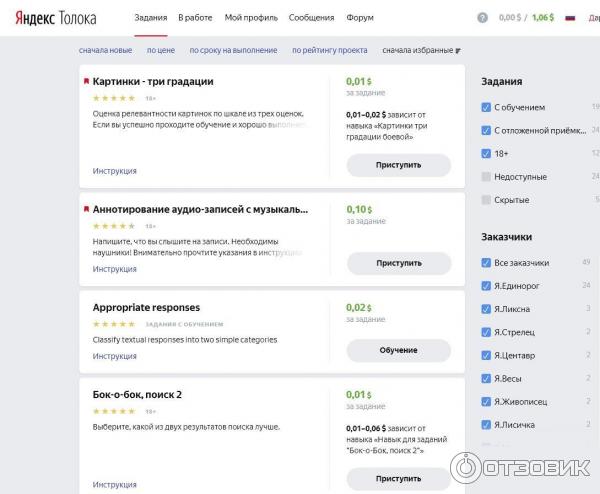This screenshot has width=600, height=494.
Task: Open Инструкция link for Аннотирование аудио-записей
Action: (114, 269)
